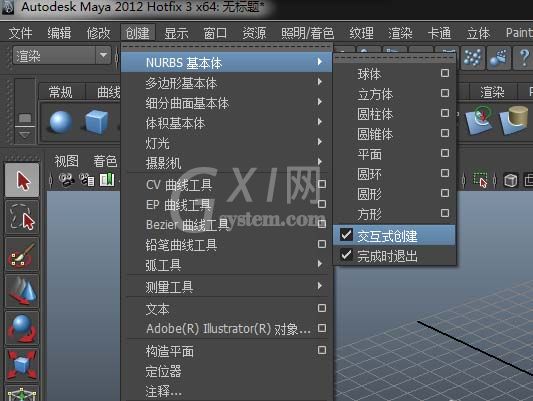Click the torn-off dashed line of Create menu

tap(226, 47)
